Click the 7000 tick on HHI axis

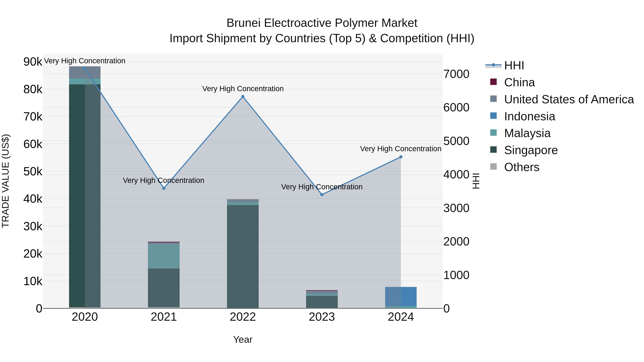click(x=457, y=74)
